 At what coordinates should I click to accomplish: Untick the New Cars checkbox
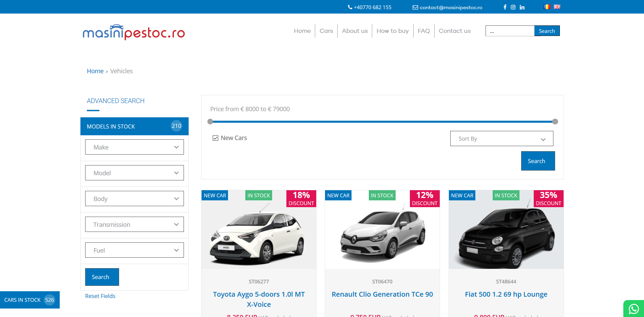[215, 138]
